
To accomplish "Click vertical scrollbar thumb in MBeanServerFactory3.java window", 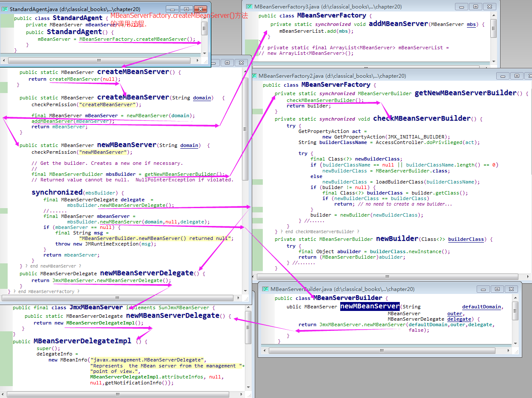I will 493,28.
